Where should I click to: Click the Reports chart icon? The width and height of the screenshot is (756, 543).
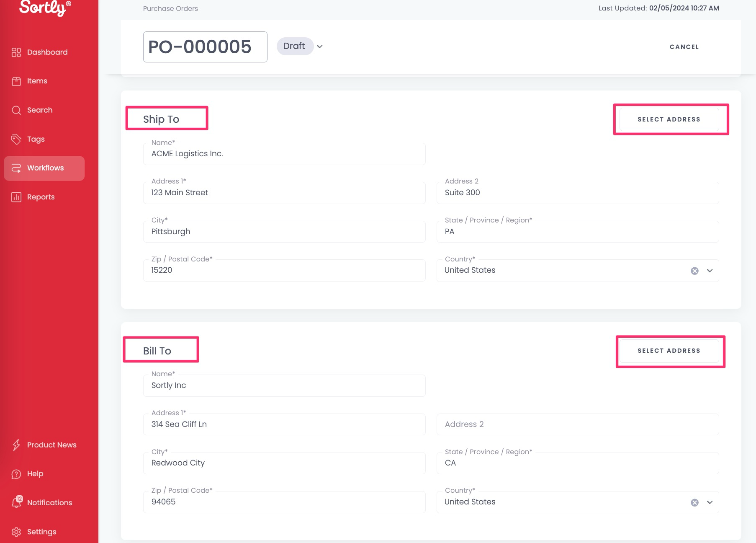[16, 197]
